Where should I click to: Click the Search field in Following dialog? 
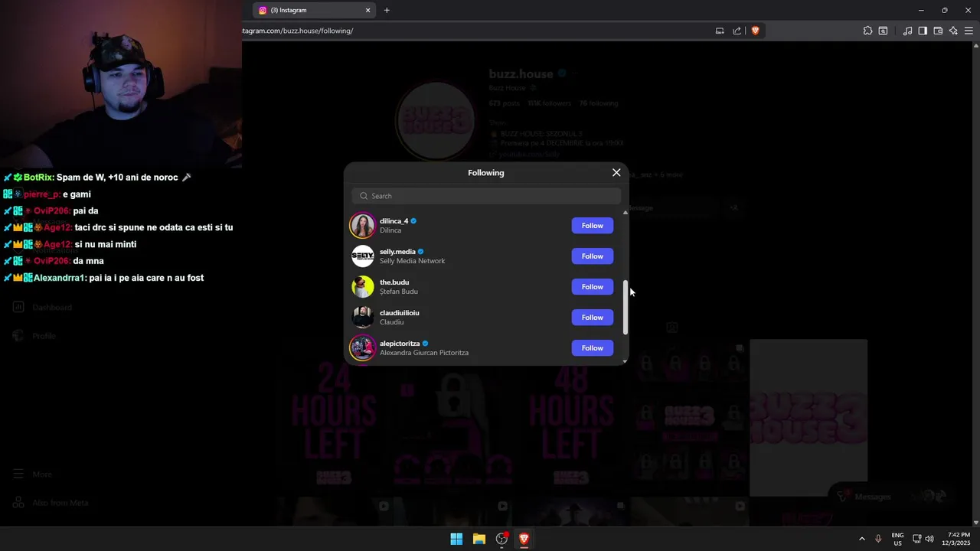tap(486, 196)
